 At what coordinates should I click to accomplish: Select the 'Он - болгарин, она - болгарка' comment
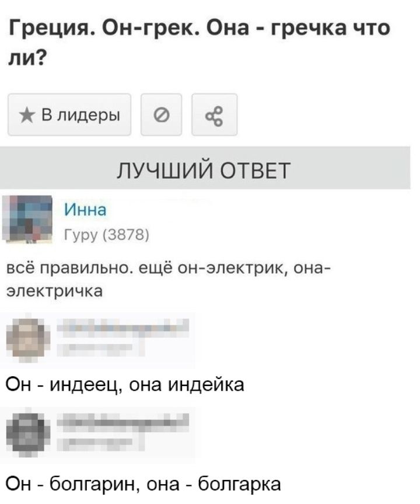tap(143, 484)
